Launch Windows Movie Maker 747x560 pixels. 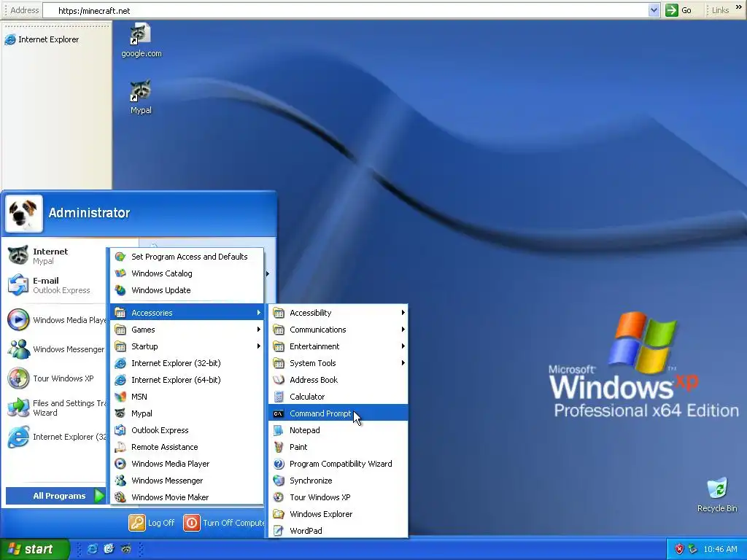187,497
